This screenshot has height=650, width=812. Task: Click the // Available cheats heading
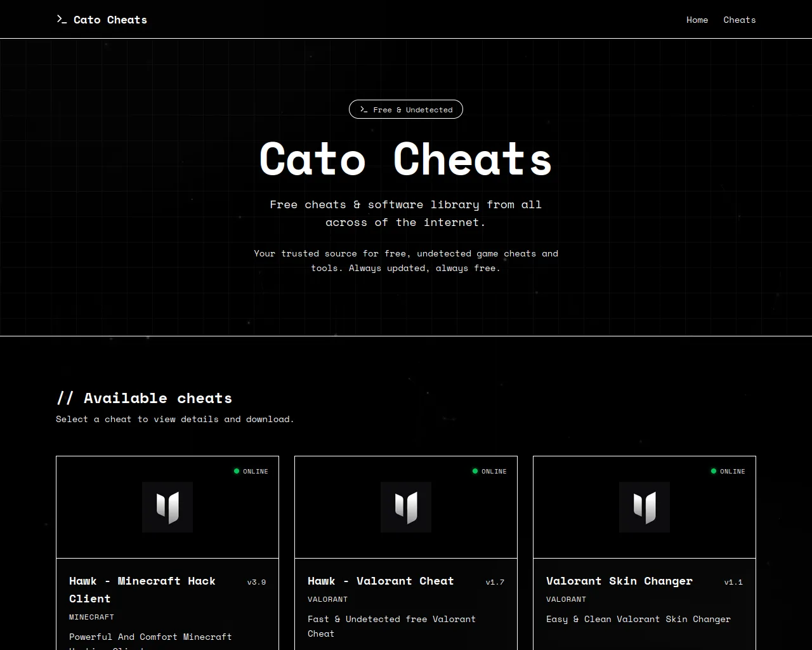click(144, 398)
